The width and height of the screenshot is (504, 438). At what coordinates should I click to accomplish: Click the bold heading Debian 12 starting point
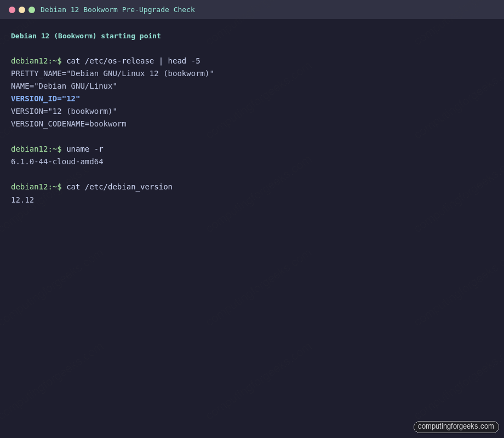tap(85, 36)
